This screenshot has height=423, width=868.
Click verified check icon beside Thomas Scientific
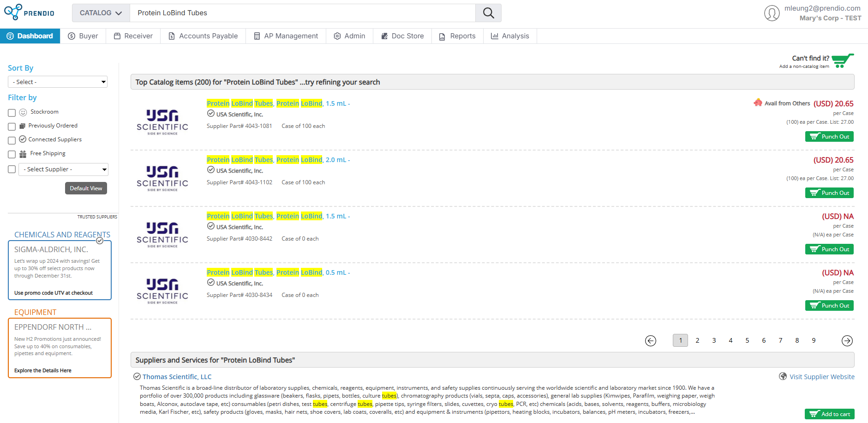[x=137, y=376]
